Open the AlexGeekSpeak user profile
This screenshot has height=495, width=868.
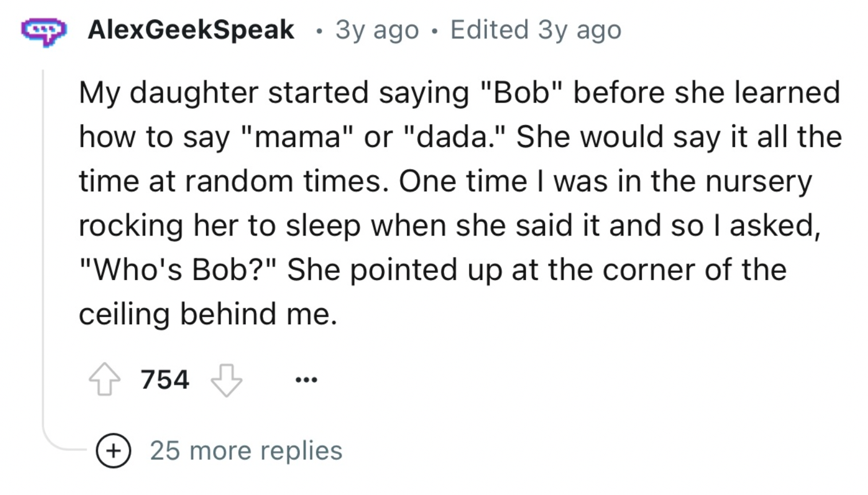point(191,30)
